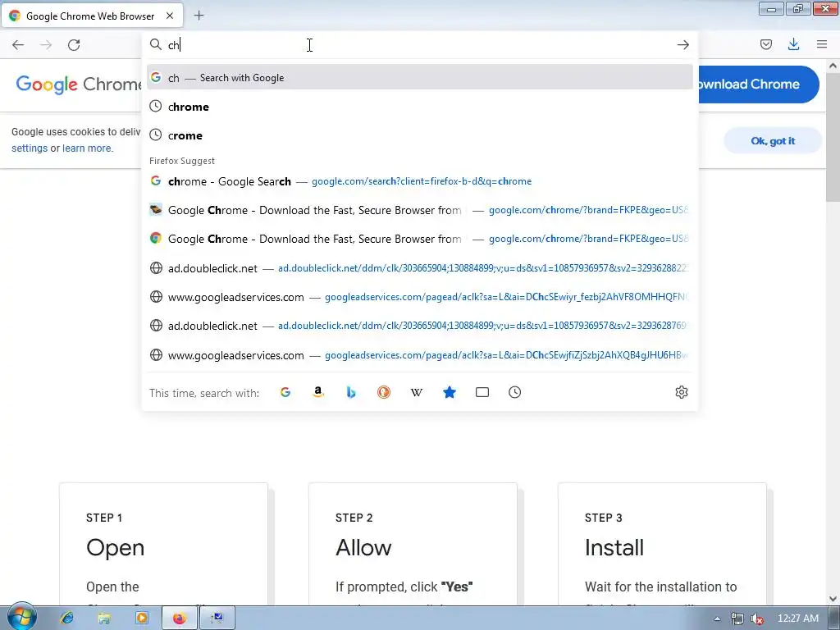The image size is (840, 630).
Task: Open first www.googleadservices.com suggestion
Action: 419,297
